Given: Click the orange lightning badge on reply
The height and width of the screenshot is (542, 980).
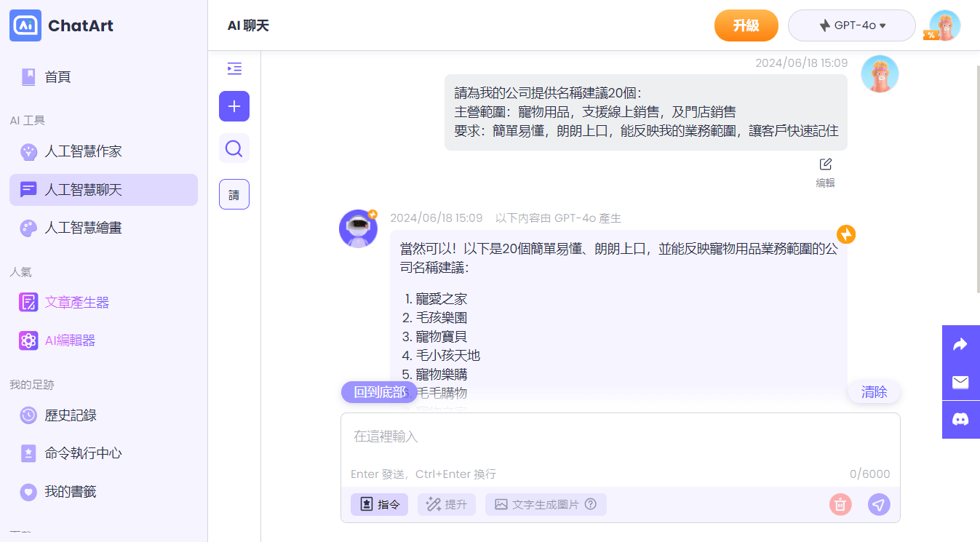Looking at the screenshot, I should pyautogui.click(x=846, y=234).
